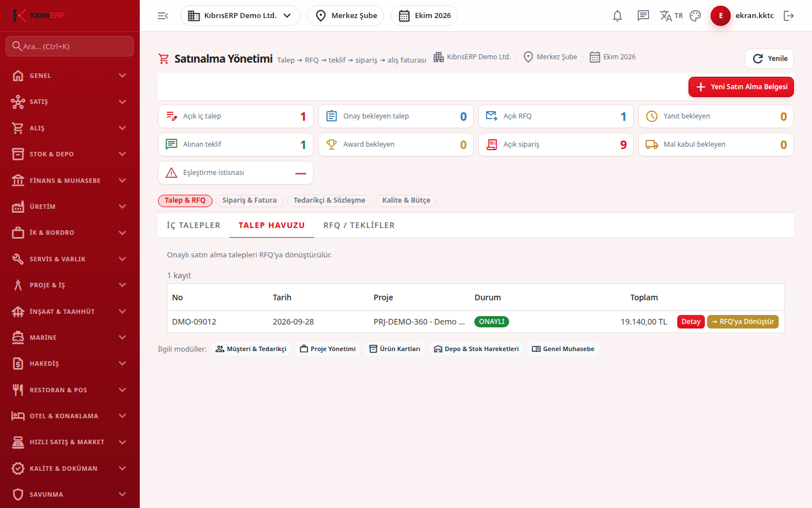The image size is (812, 508).
Task: Open the Merkez Şube branch selector
Action: coord(346,16)
